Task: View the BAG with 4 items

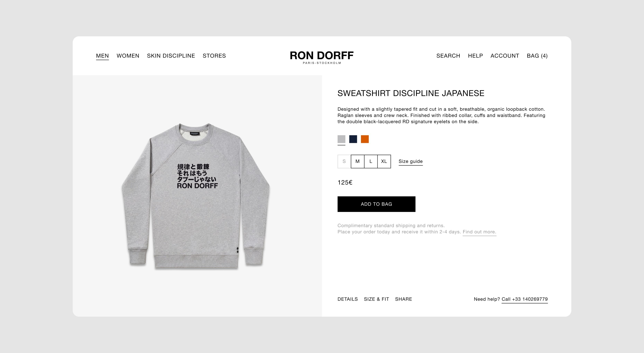Action: click(x=537, y=56)
